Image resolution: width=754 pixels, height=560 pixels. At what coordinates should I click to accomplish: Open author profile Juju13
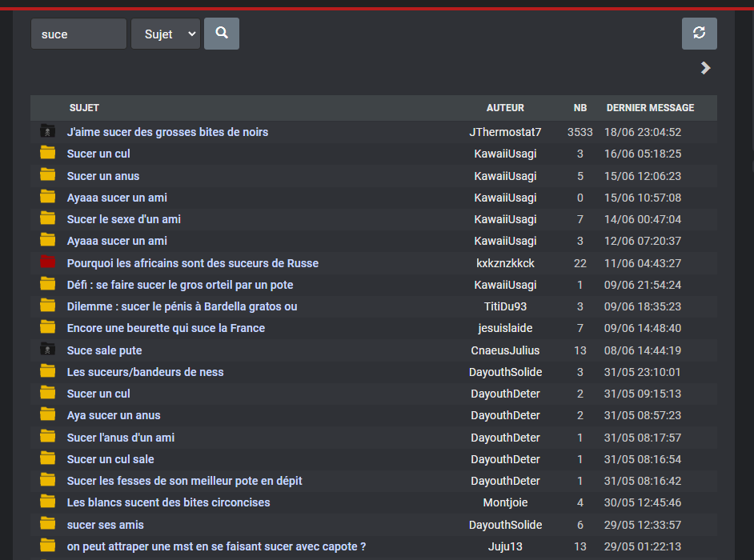click(505, 546)
